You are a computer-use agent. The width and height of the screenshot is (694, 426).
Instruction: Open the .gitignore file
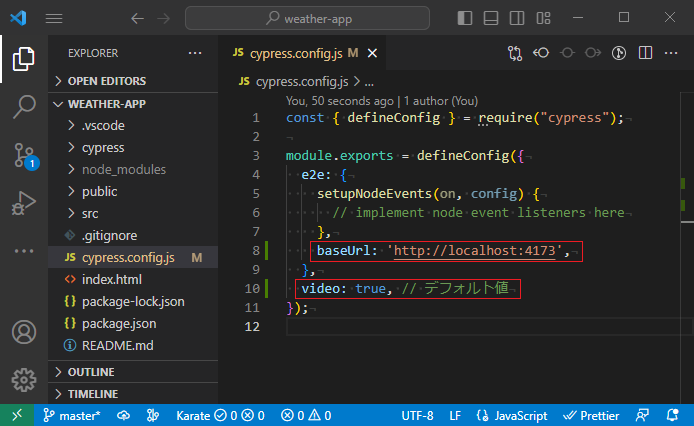click(x=133, y=236)
